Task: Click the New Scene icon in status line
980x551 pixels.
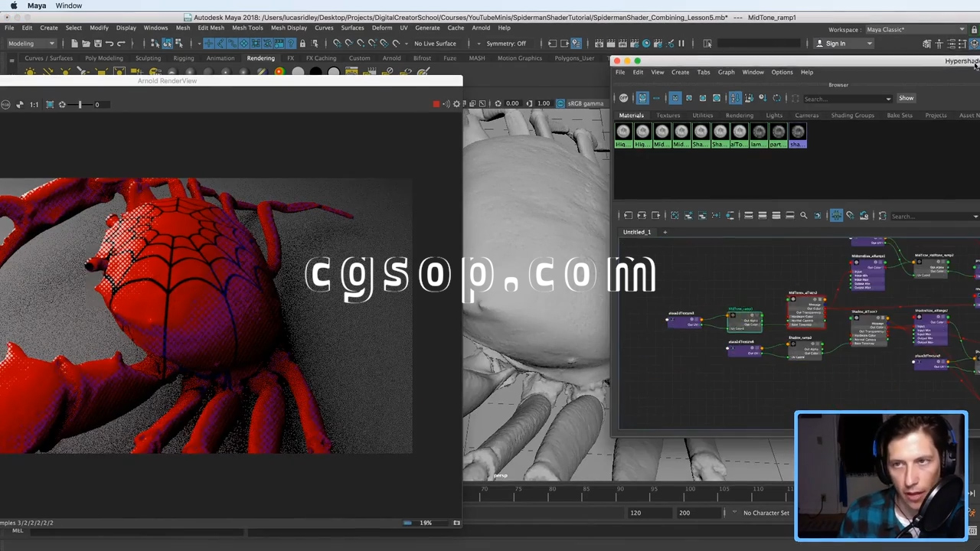Action: [x=74, y=44]
